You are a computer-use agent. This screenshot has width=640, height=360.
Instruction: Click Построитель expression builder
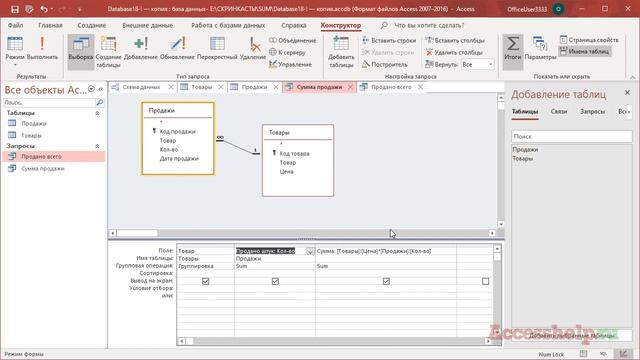(x=384, y=64)
